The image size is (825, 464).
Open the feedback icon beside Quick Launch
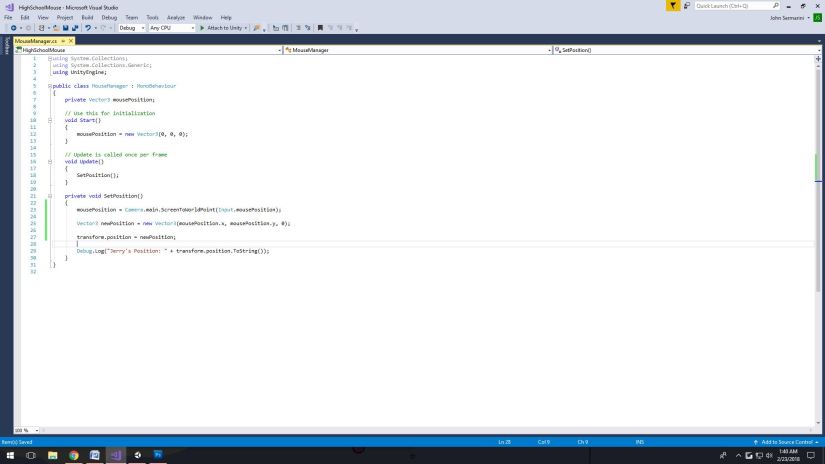[686, 6]
